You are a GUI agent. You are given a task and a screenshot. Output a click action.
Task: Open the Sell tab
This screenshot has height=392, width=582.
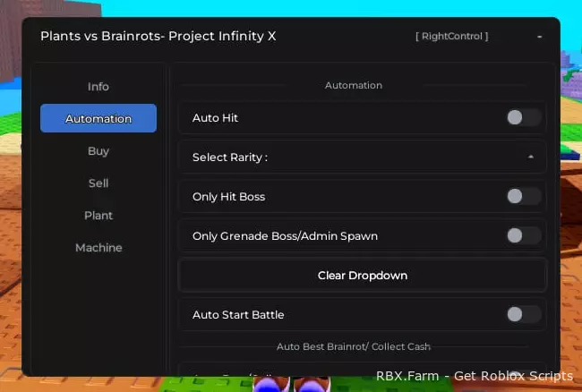(x=98, y=183)
